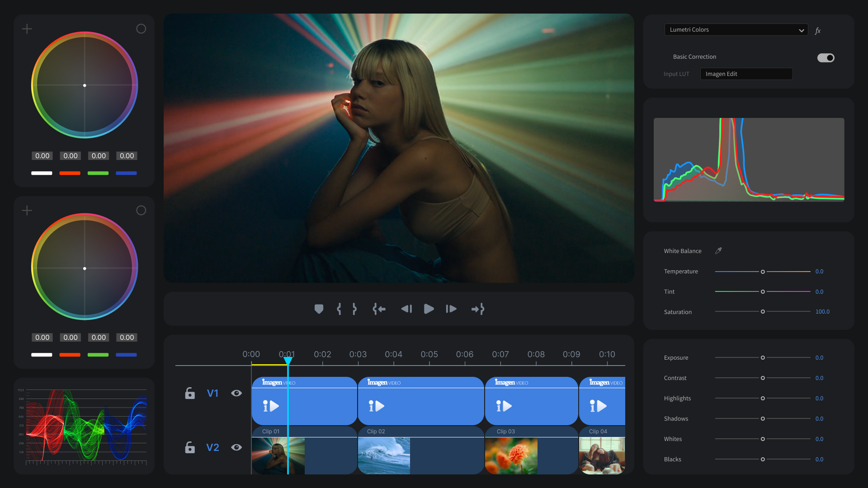Screen dimensions: 868x488
Task: Toggle V2 track visibility eye
Action: [236, 447]
